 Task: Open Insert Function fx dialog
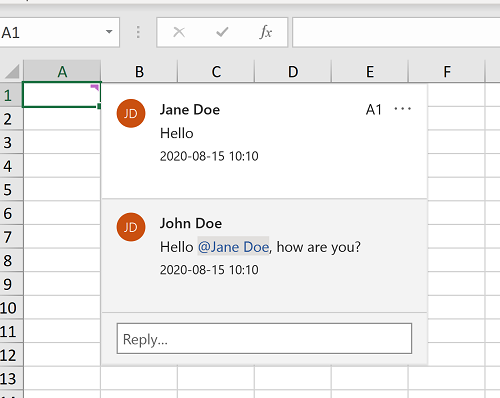pos(265,32)
